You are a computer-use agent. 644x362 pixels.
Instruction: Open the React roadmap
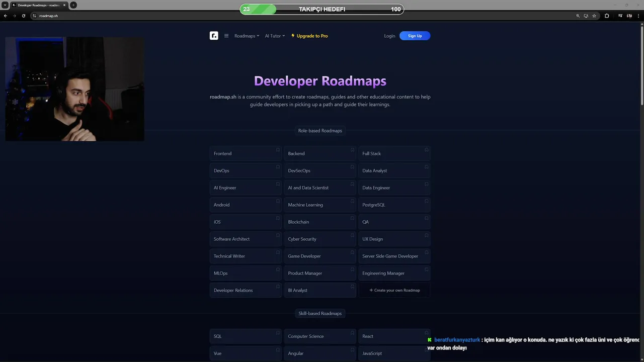[x=394, y=336]
